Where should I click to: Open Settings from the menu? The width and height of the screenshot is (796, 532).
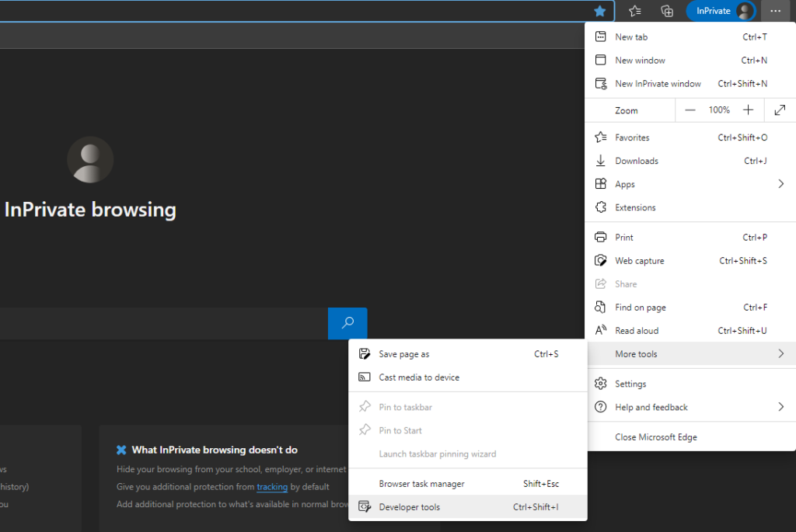(x=691, y=384)
